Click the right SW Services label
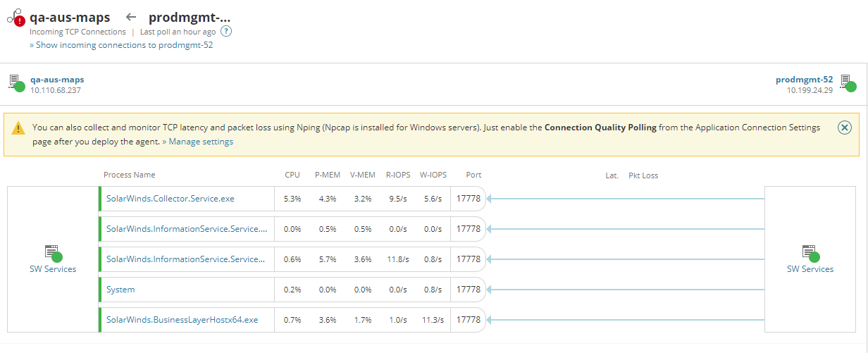868x353 pixels. 810,269
